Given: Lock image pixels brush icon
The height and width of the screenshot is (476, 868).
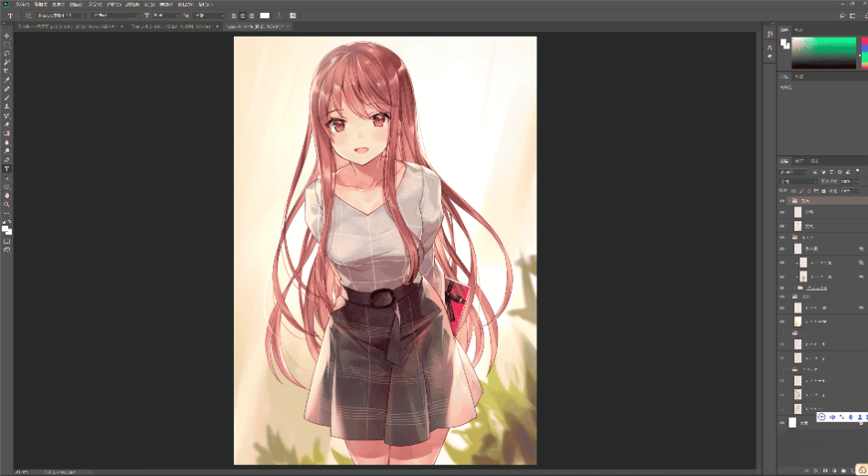Looking at the screenshot, I should tap(801, 191).
